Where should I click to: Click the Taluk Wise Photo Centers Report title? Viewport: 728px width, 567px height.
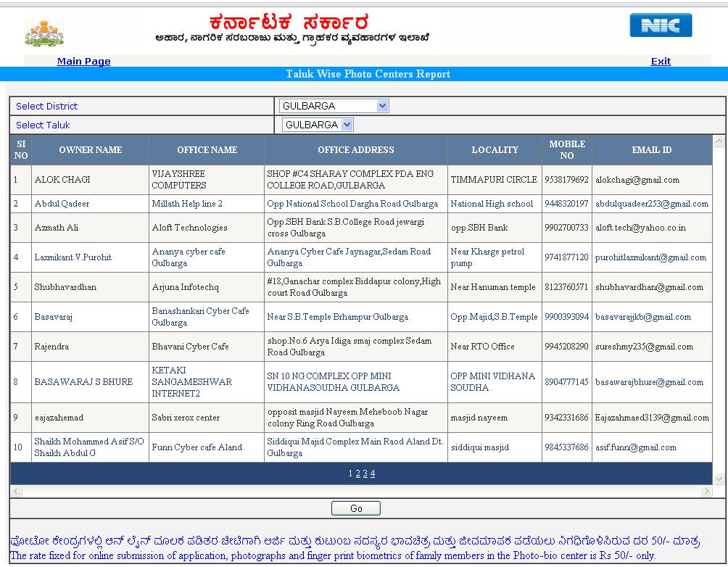click(x=368, y=74)
